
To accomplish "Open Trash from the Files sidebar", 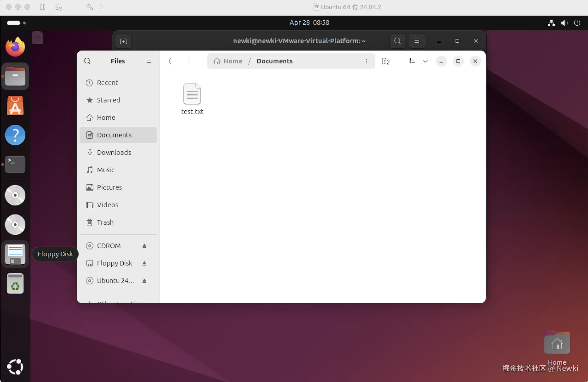I will pyautogui.click(x=105, y=222).
